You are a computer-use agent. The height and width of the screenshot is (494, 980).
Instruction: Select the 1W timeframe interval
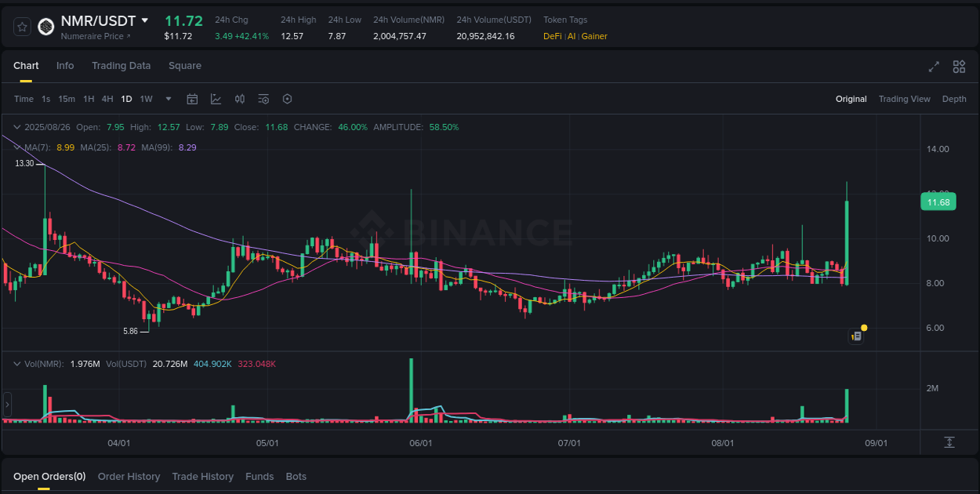point(146,99)
